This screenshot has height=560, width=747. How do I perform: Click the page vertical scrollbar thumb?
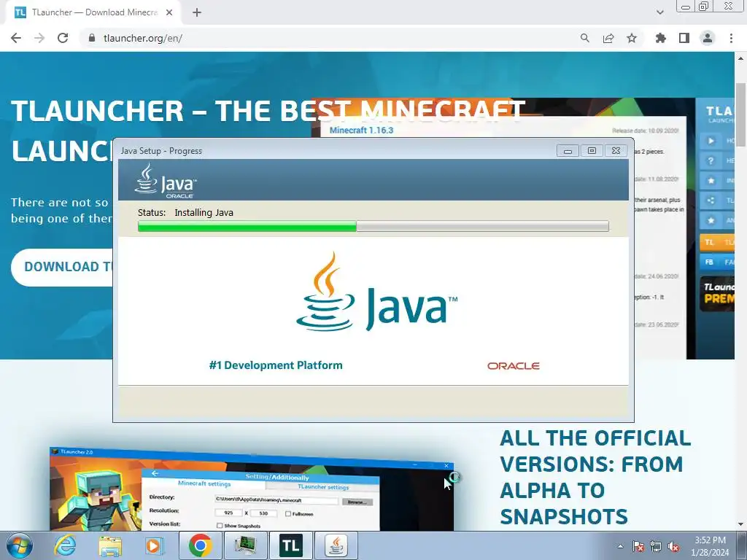tap(740, 114)
